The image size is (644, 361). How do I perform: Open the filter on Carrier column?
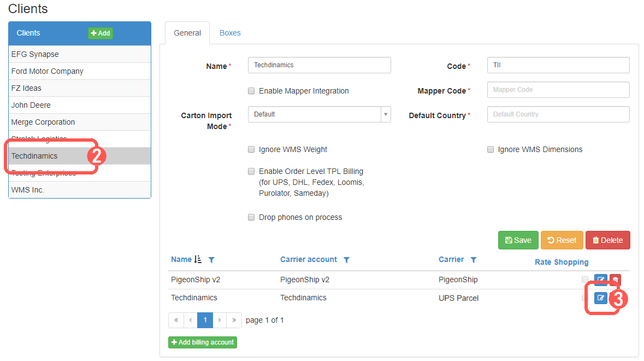(474, 260)
